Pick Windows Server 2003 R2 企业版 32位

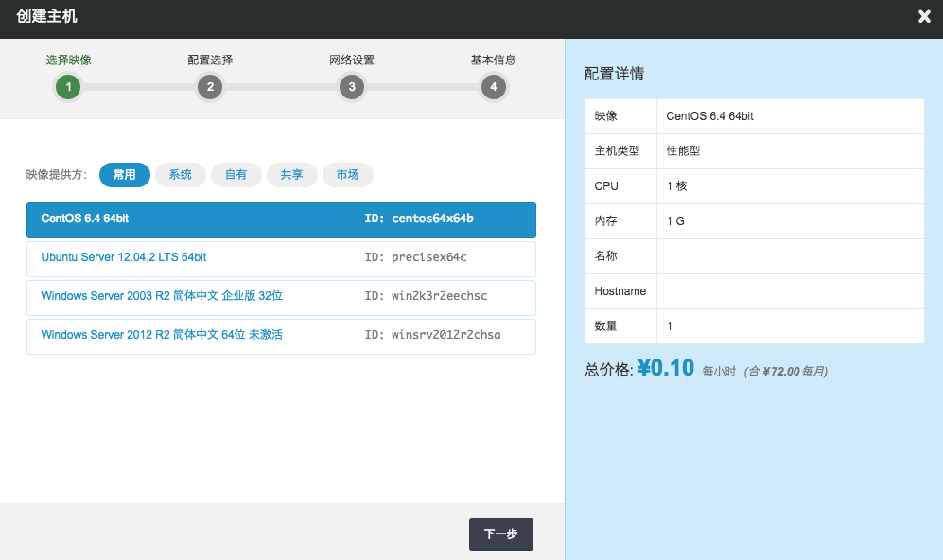pyautogui.click(x=162, y=296)
